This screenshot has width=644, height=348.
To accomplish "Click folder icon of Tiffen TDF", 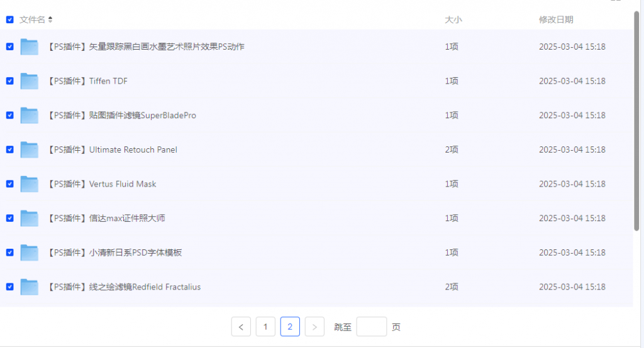I will [29, 81].
